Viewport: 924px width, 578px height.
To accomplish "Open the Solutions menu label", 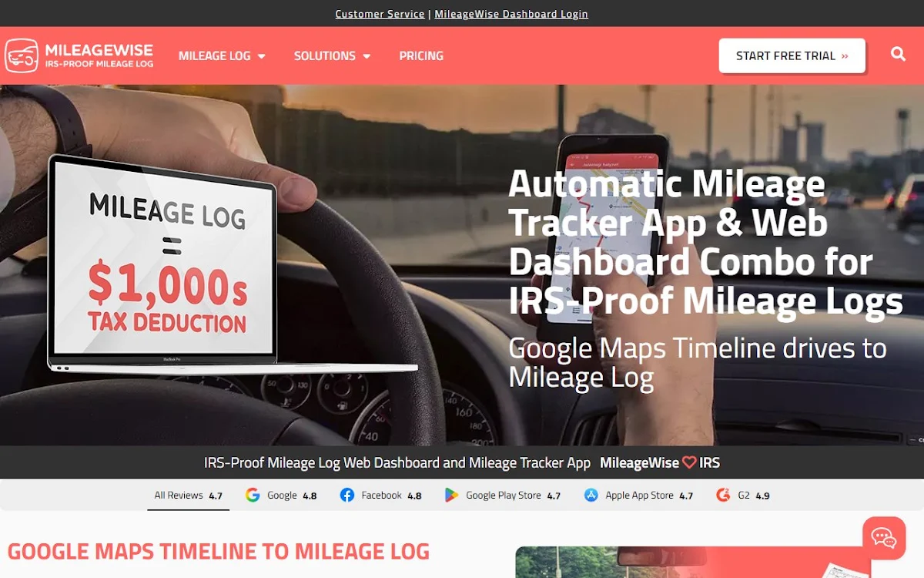I will tap(325, 56).
